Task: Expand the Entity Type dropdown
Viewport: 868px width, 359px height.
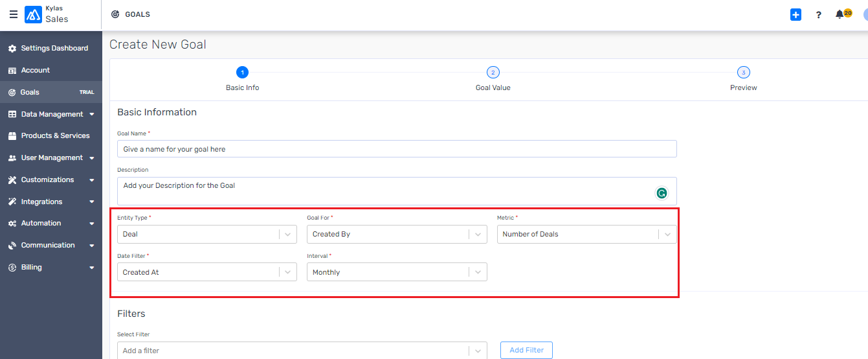Action: (x=207, y=234)
